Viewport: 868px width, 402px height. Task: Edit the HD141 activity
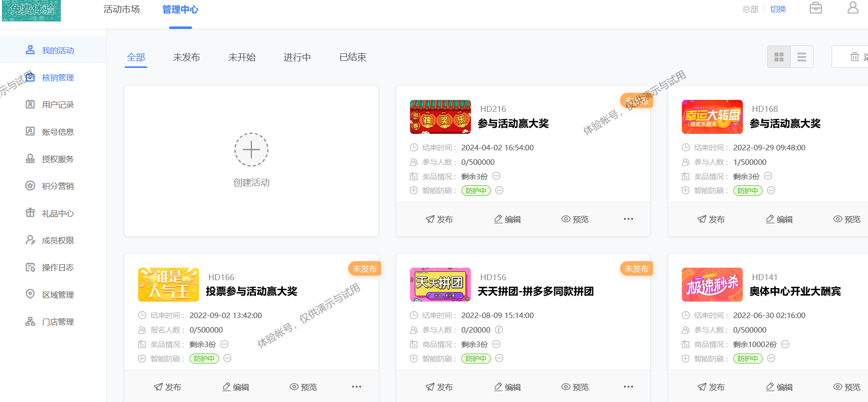779,387
